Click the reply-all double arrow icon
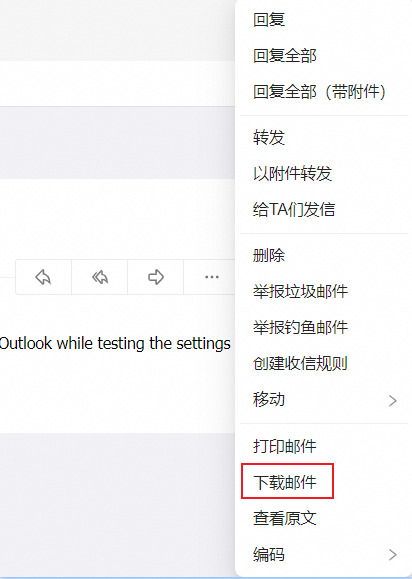This screenshot has width=412, height=579. coord(100,277)
